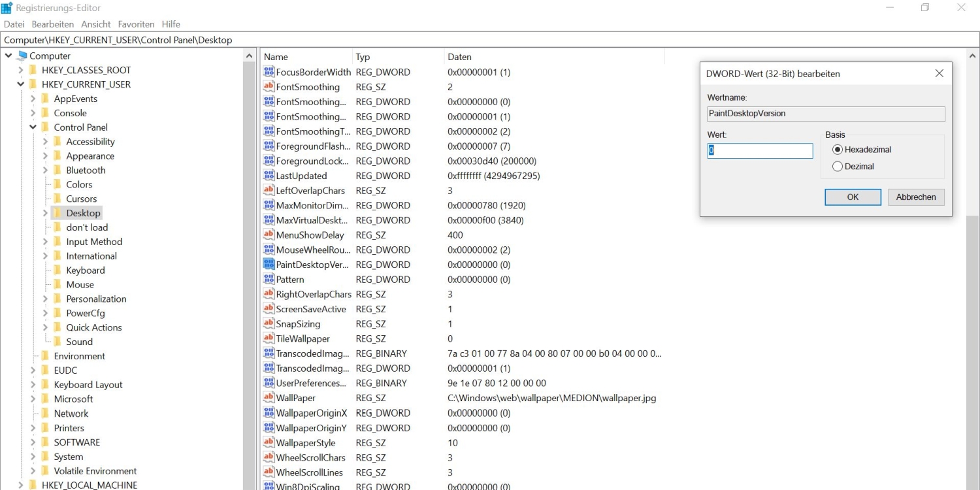The width and height of the screenshot is (980, 490).
Task: Select the binary icon beside UserPreferences
Action: [x=269, y=383]
